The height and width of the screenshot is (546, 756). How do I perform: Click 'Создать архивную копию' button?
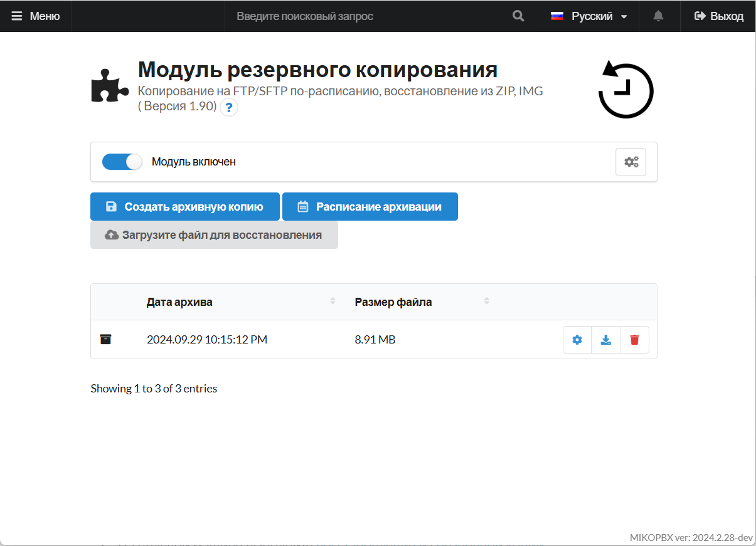(185, 207)
